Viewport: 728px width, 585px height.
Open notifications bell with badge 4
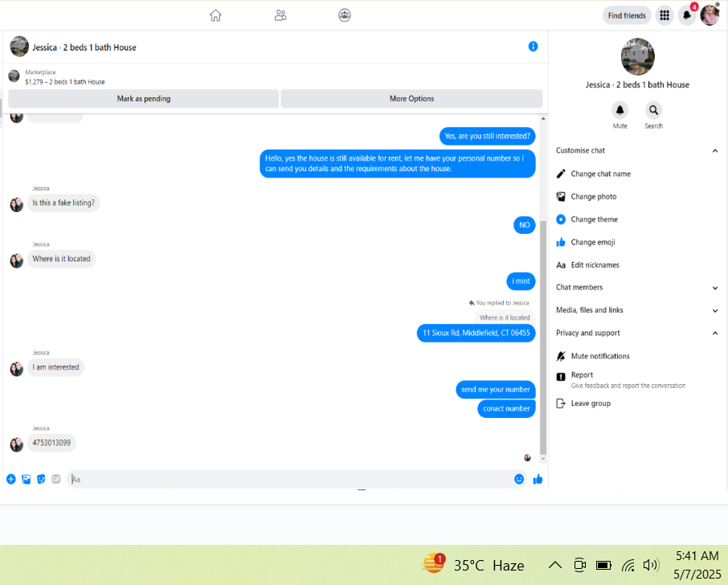tap(687, 15)
